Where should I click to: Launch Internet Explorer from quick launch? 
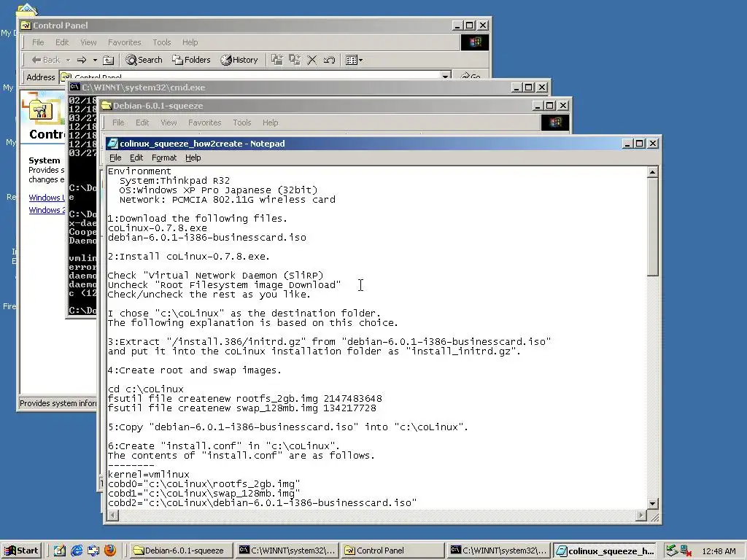click(x=76, y=551)
